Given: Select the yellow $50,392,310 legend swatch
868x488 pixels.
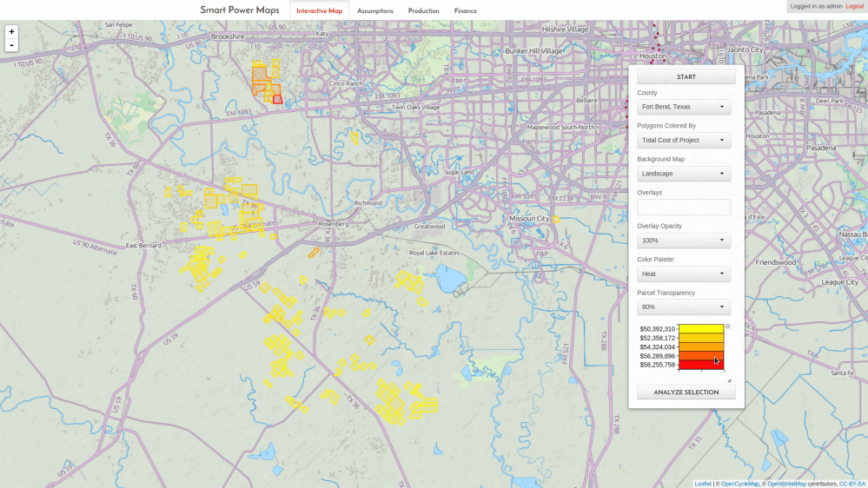Looking at the screenshot, I should click(x=701, y=328).
